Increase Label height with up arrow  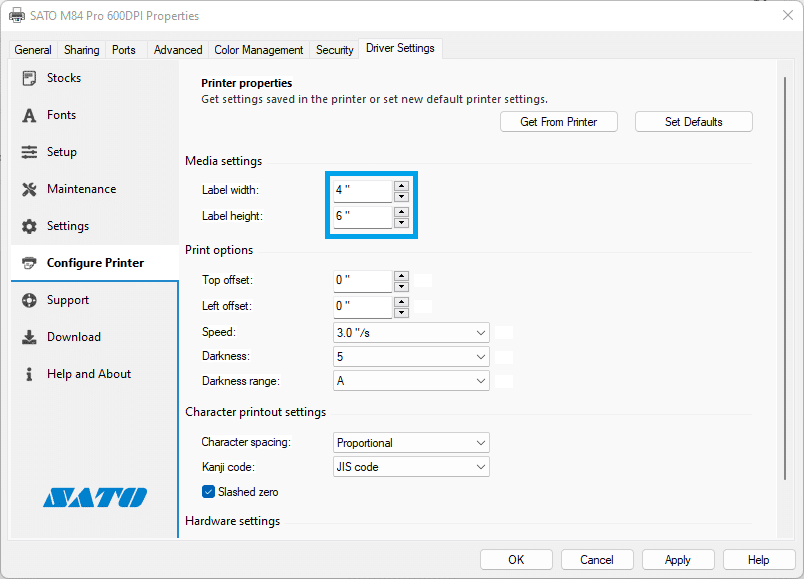click(x=401, y=212)
